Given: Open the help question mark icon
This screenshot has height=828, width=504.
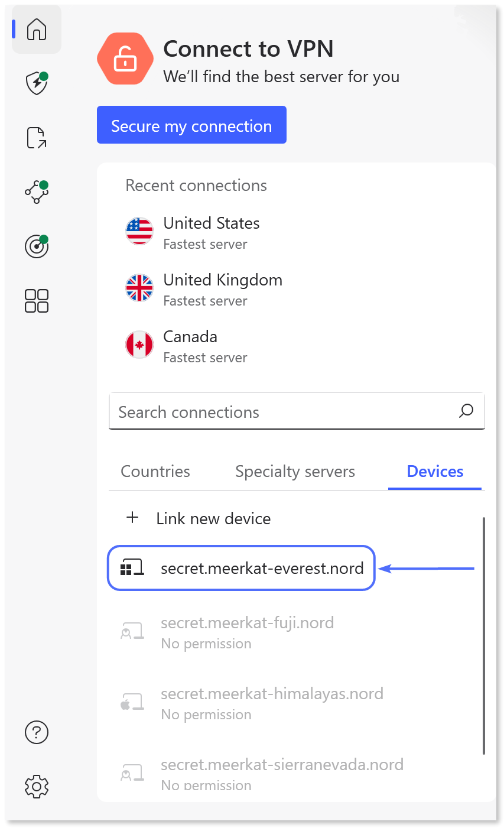Looking at the screenshot, I should click(x=36, y=732).
